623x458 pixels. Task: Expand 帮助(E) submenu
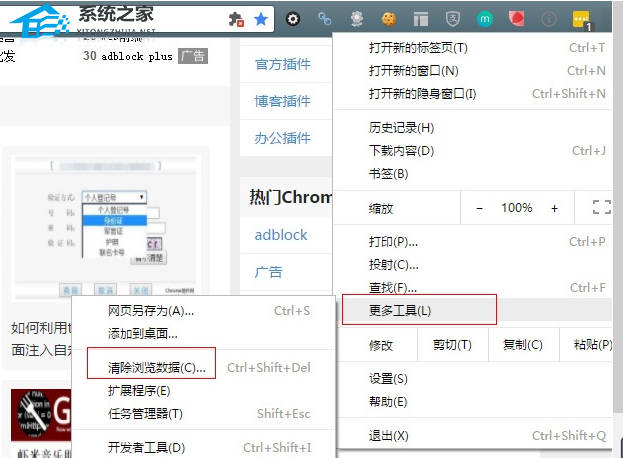[x=472, y=402]
